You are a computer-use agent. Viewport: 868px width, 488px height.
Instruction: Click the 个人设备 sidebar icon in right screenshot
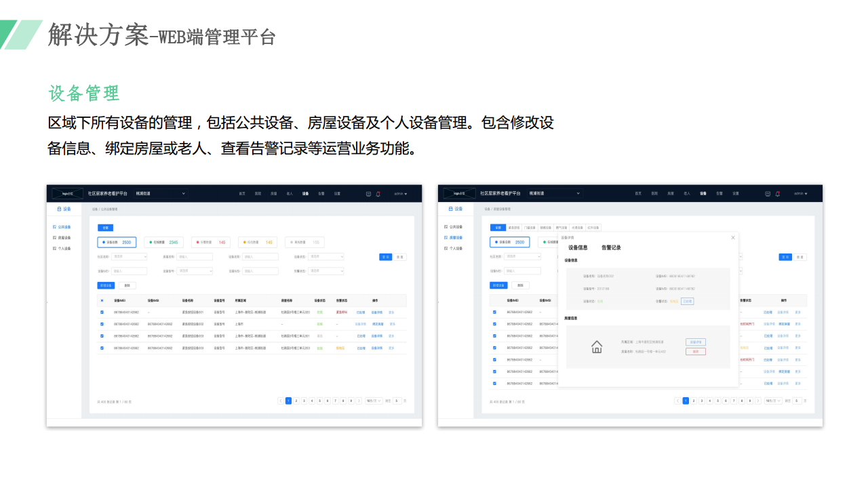(446, 249)
